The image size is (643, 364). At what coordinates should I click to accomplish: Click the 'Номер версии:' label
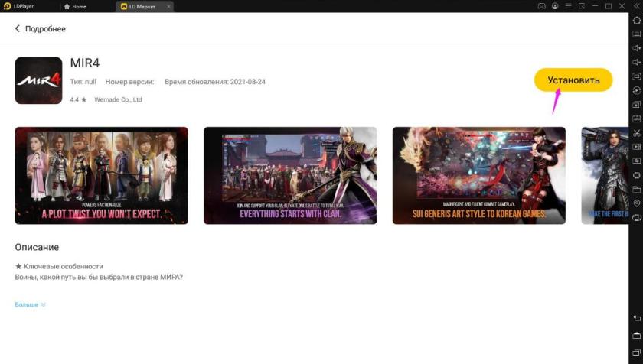129,82
